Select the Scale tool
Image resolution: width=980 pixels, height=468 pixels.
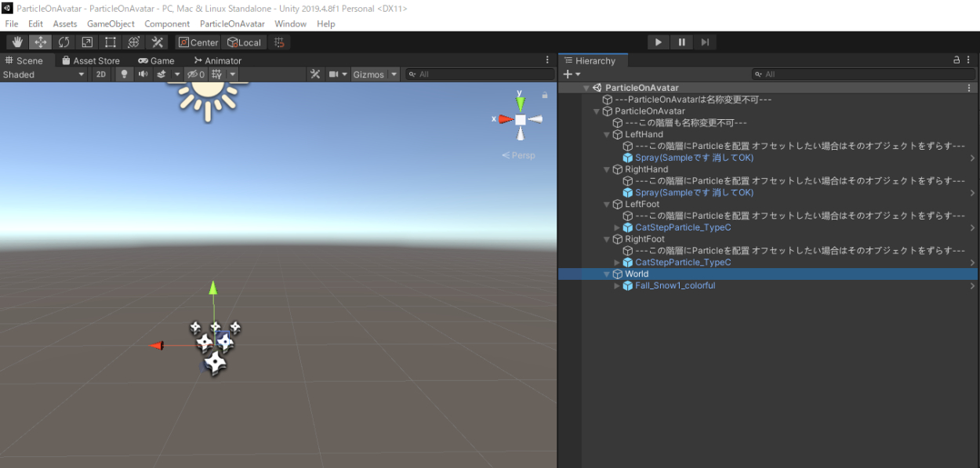[87, 42]
